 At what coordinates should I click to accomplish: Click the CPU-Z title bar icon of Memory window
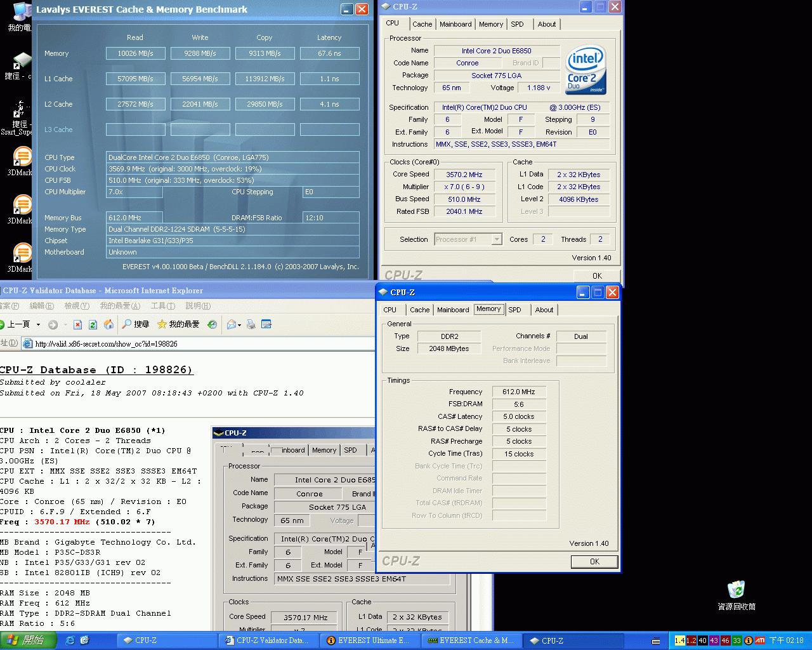(383, 292)
